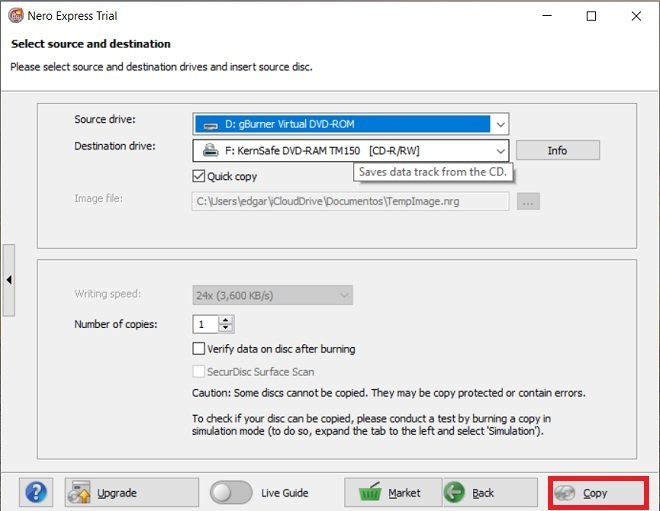Click the D: gBurner Virtual DVD-ROM drive icon

tap(210, 125)
